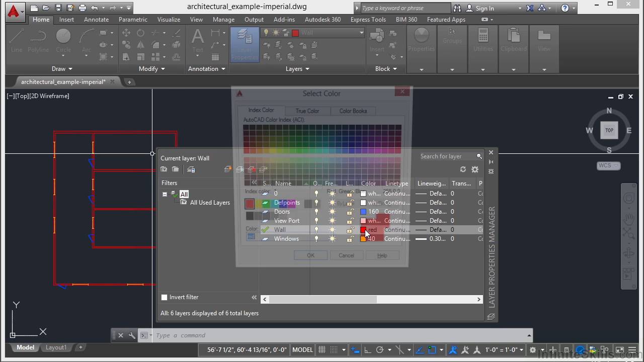Click the red color swatch of Wall layer
Viewport: 644px width, 362px height.
(x=363, y=230)
